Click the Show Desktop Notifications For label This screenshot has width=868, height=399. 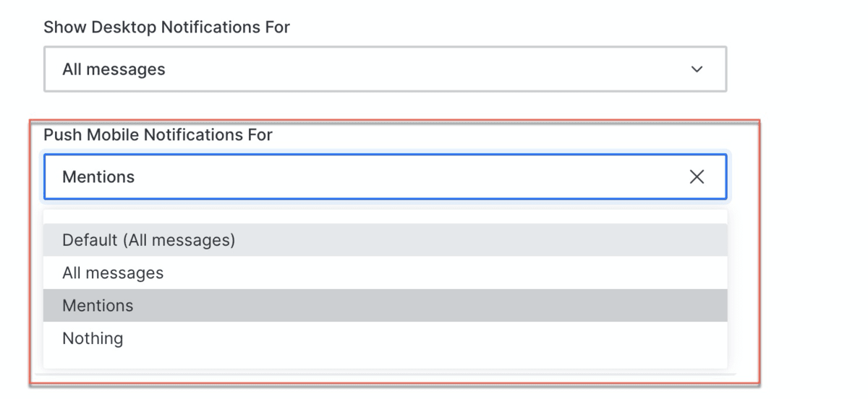pyautogui.click(x=167, y=28)
